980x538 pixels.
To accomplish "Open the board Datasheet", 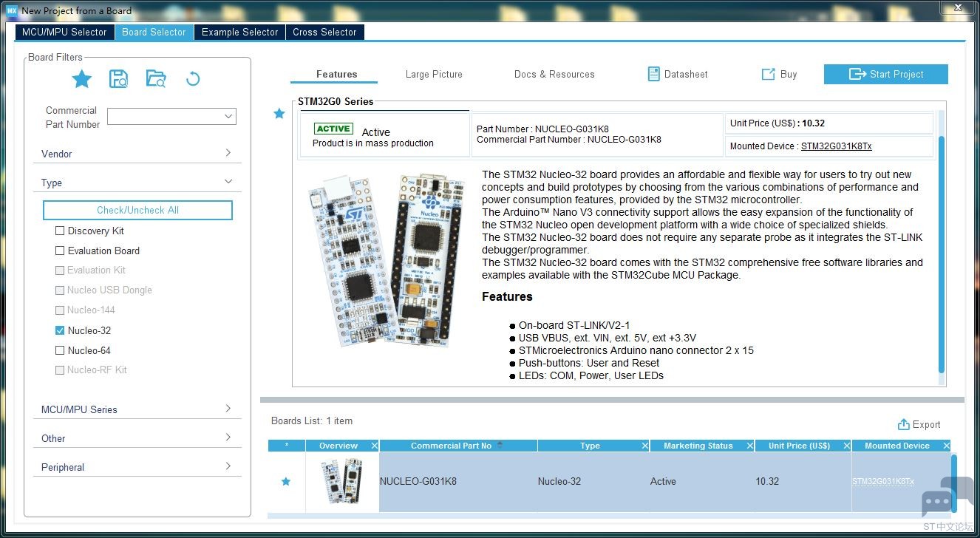I will pos(678,74).
